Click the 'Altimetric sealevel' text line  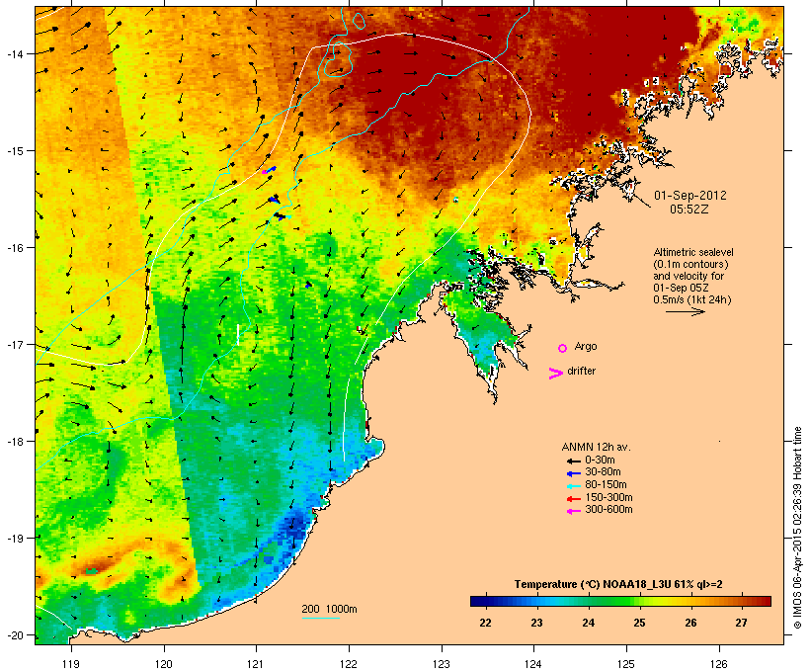click(x=693, y=252)
